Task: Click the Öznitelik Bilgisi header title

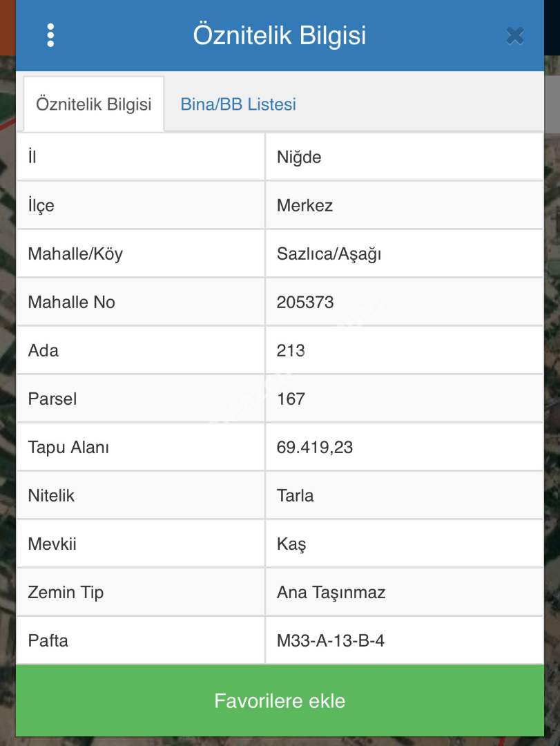Action: (280, 35)
